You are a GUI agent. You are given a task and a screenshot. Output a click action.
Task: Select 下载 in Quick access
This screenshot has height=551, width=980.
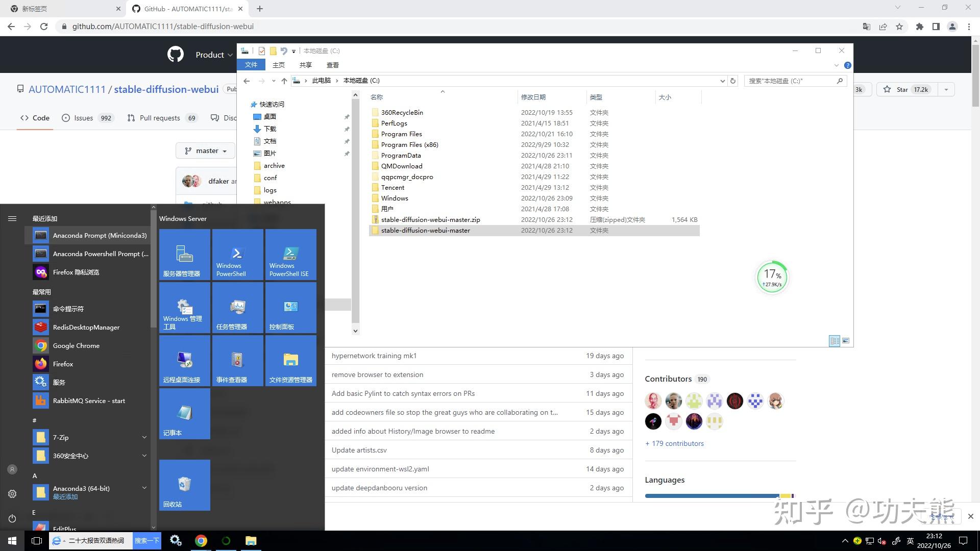pos(270,129)
